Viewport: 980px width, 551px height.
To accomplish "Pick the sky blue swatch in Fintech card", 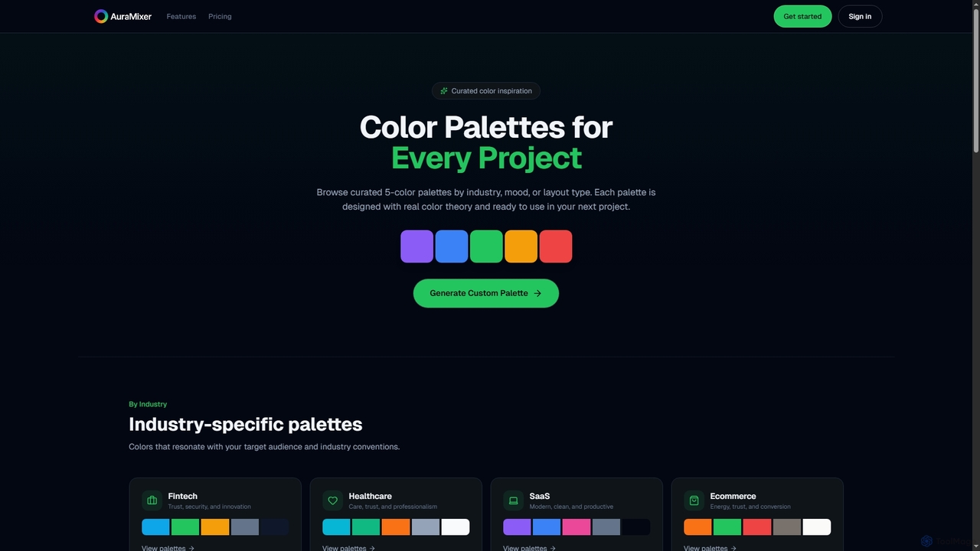I will (x=155, y=527).
